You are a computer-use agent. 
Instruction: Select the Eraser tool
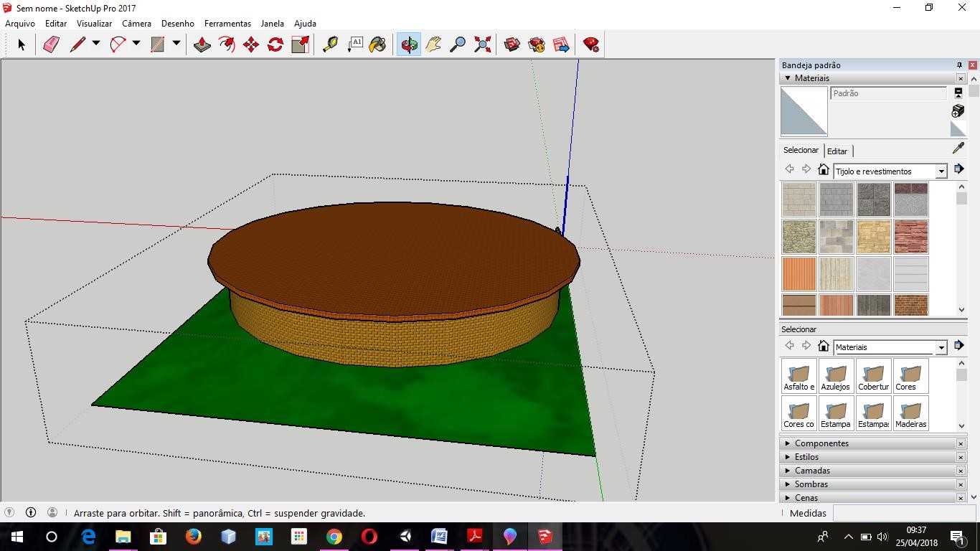point(51,44)
